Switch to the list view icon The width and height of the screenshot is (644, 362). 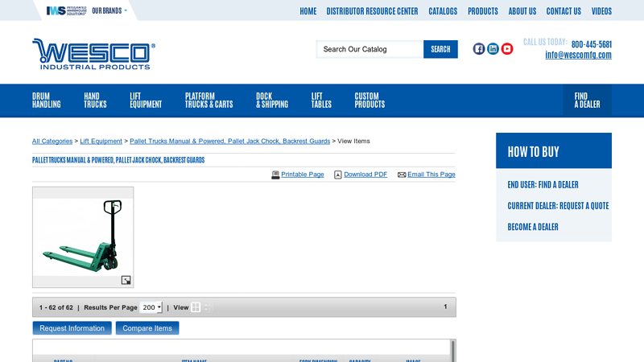tap(207, 307)
